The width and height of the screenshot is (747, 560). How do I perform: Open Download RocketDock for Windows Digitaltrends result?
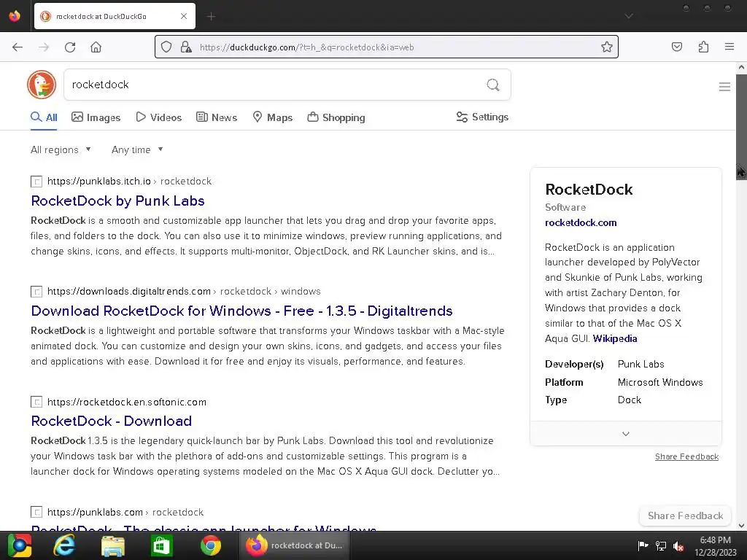(x=241, y=311)
